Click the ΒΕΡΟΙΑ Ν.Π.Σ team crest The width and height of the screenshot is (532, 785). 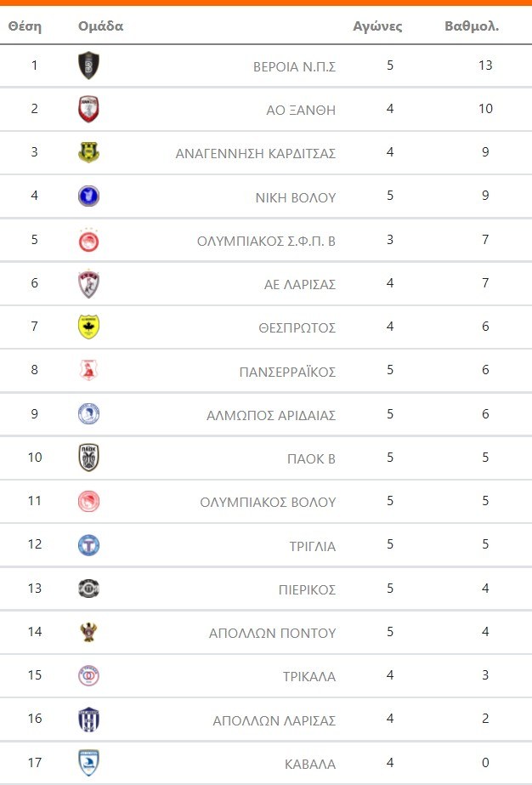pos(88,65)
